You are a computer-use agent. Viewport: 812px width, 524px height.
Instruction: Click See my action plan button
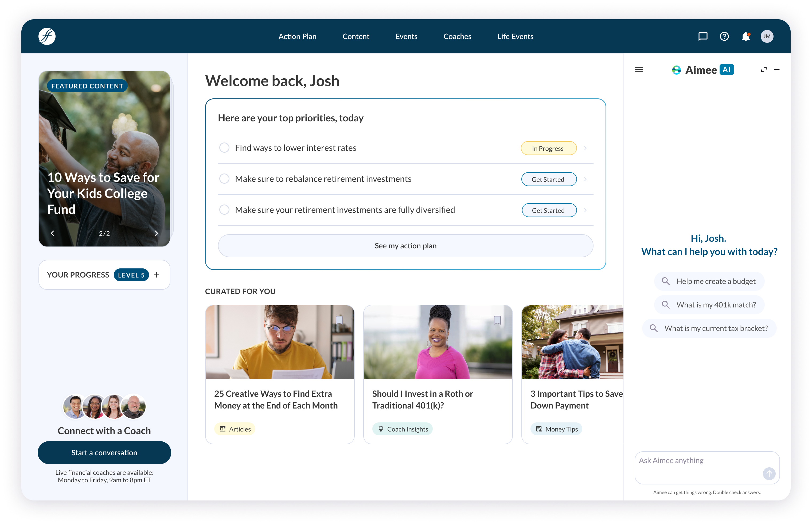405,246
